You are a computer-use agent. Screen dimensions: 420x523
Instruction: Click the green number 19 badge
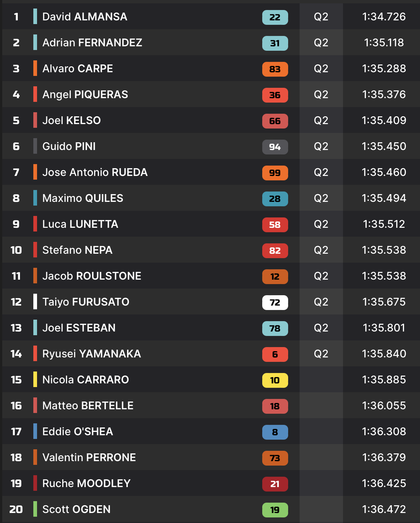click(x=275, y=510)
